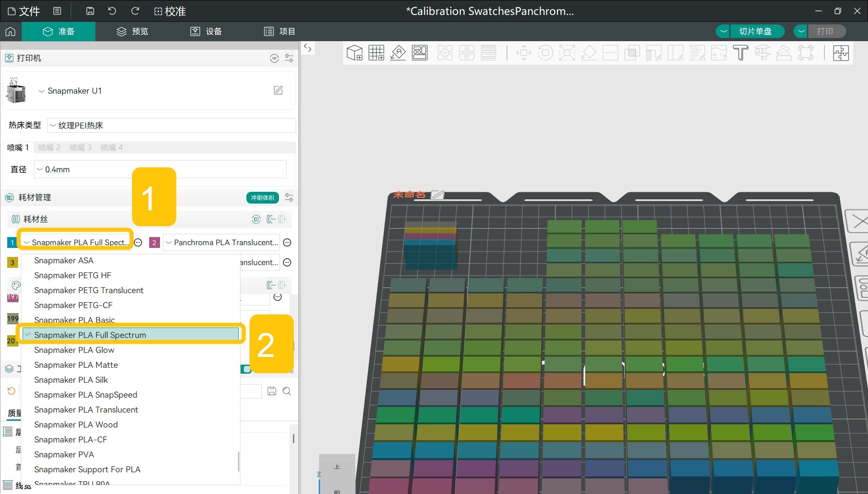The height and width of the screenshot is (494, 868).
Task: Collapse the sidebar with the arrow toggle
Action: pyautogui.click(x=308, y=48)
